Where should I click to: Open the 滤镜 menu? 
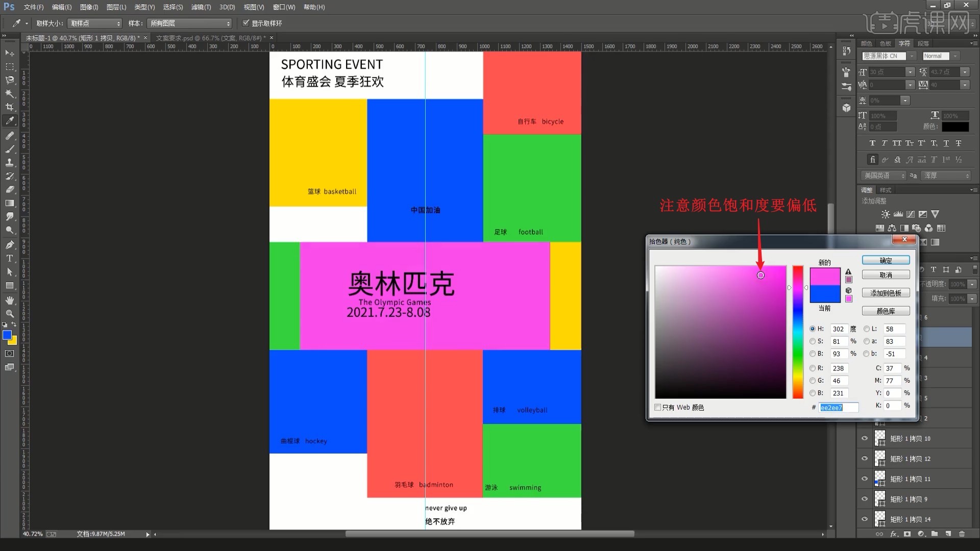point(201,7)
